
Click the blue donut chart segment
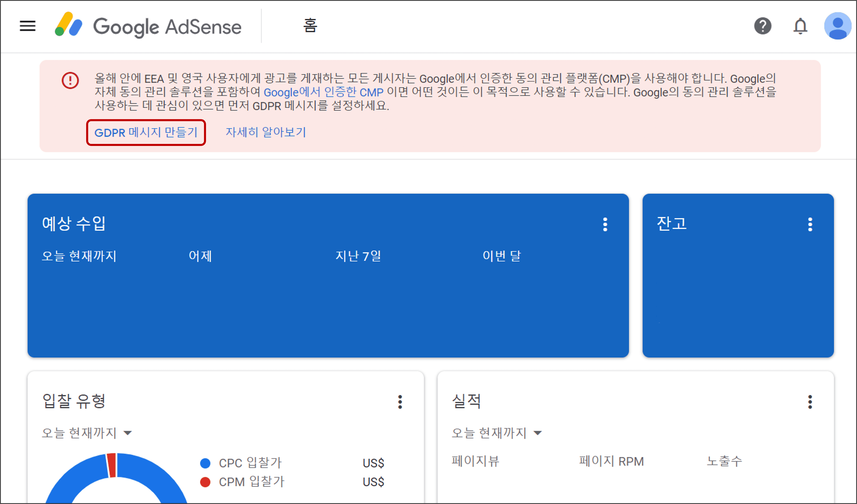click(x=153, y=476)
